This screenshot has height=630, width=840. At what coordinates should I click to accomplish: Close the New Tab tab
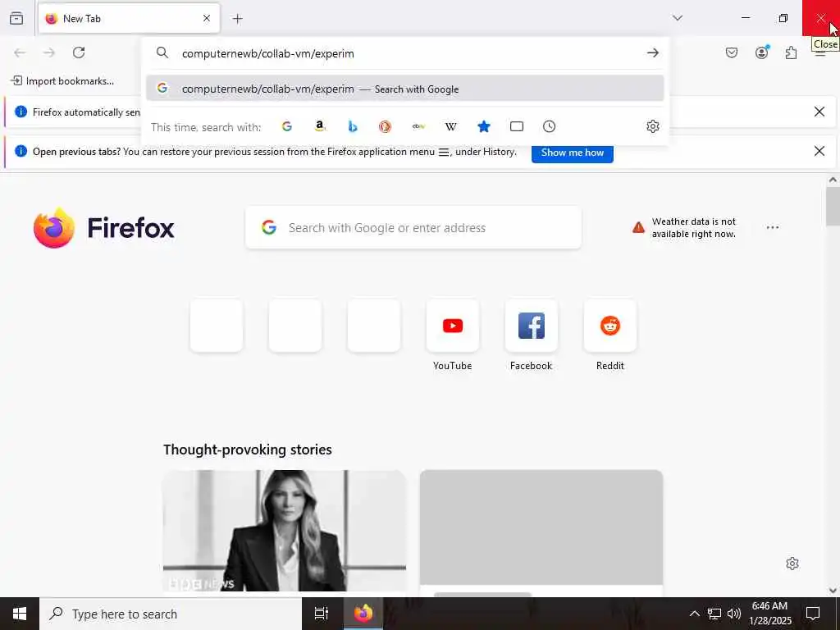click(206, 18)
